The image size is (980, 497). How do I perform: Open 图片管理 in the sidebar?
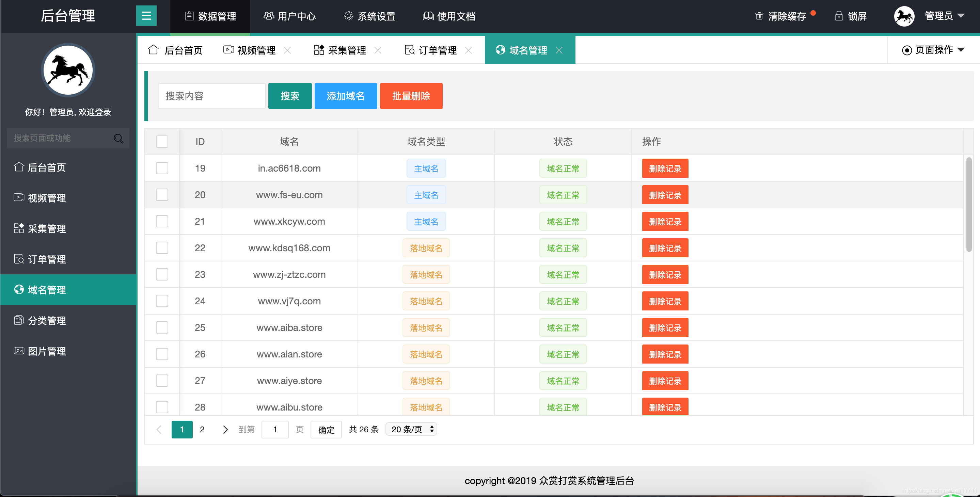pos(68,351)
